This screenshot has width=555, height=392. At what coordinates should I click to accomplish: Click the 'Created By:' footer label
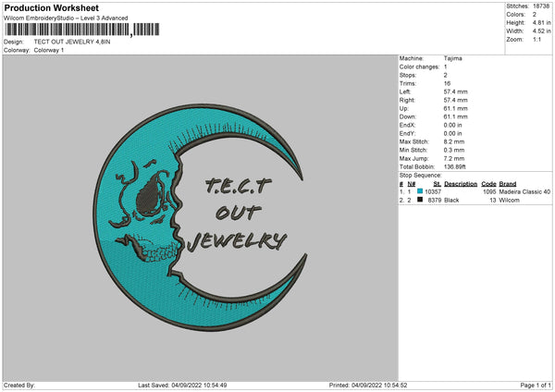click(19, 386)
